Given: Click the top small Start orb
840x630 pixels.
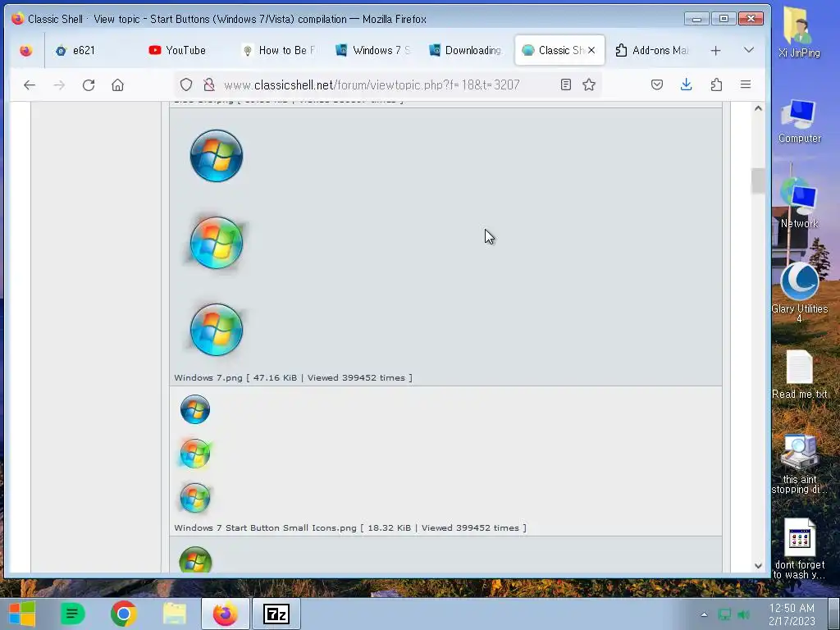Looking at the screenshot, I should click(195, 409).
